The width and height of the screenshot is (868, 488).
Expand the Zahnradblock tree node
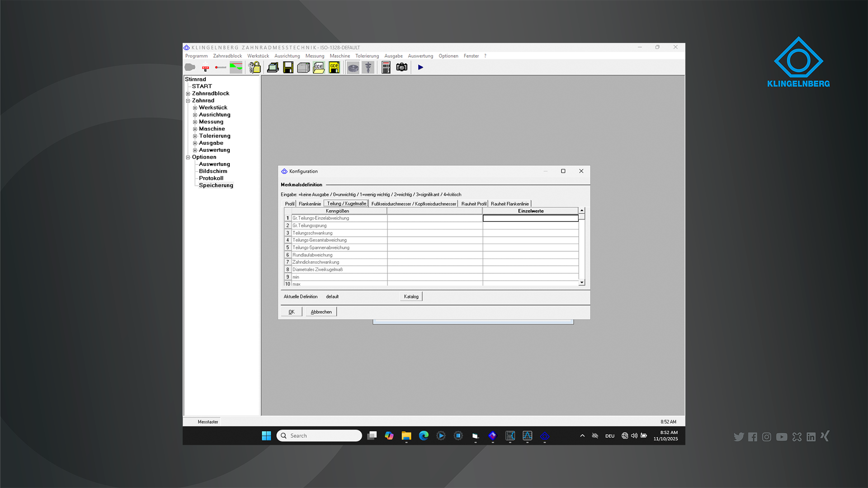point(188,94)
